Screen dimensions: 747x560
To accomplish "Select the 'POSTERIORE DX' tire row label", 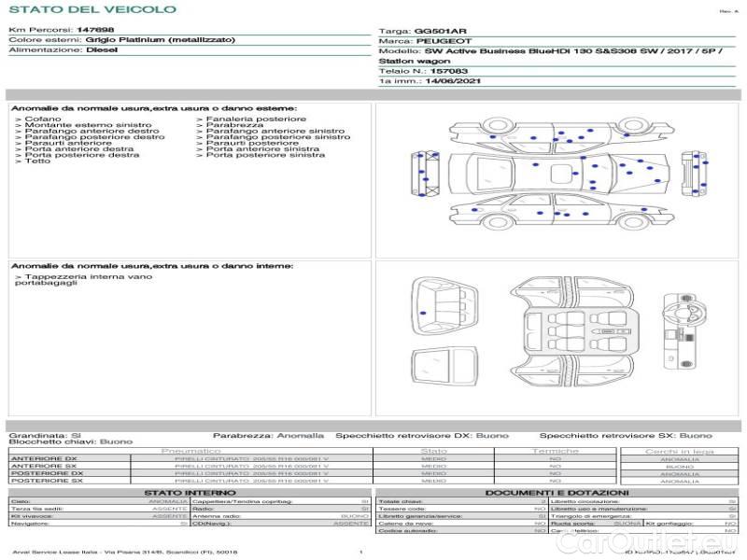I will pos(48,473).
